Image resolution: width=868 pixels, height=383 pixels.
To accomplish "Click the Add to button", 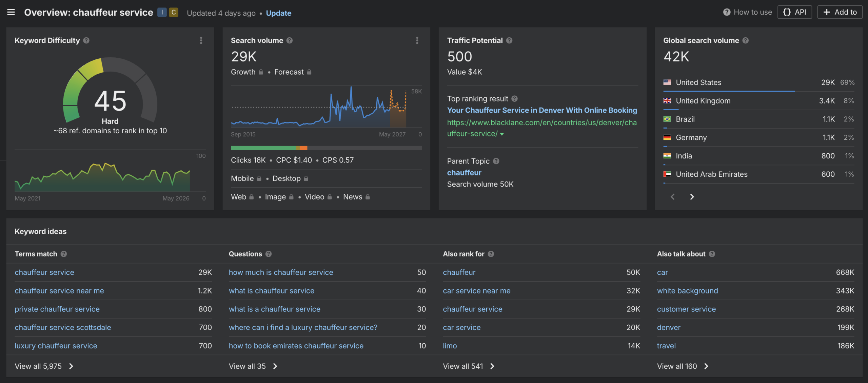I will click(840, 12).
